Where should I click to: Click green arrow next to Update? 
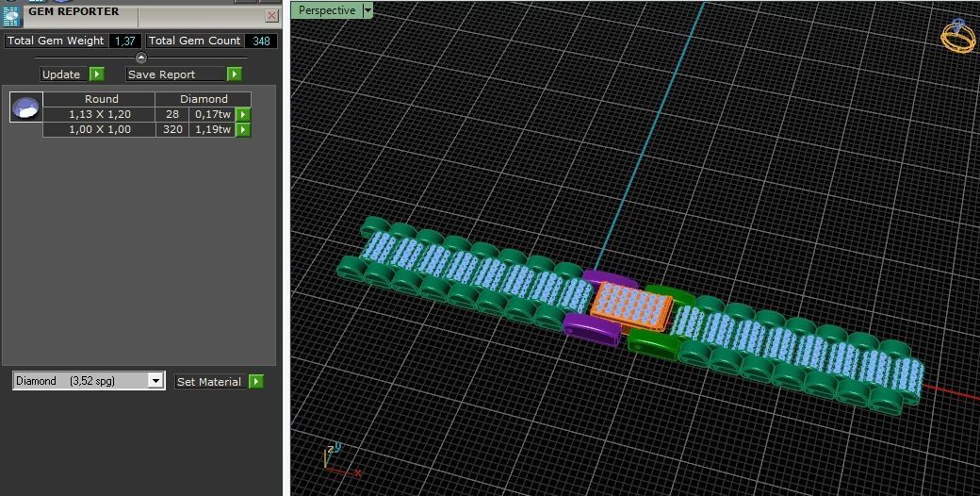tap(97, 74)
